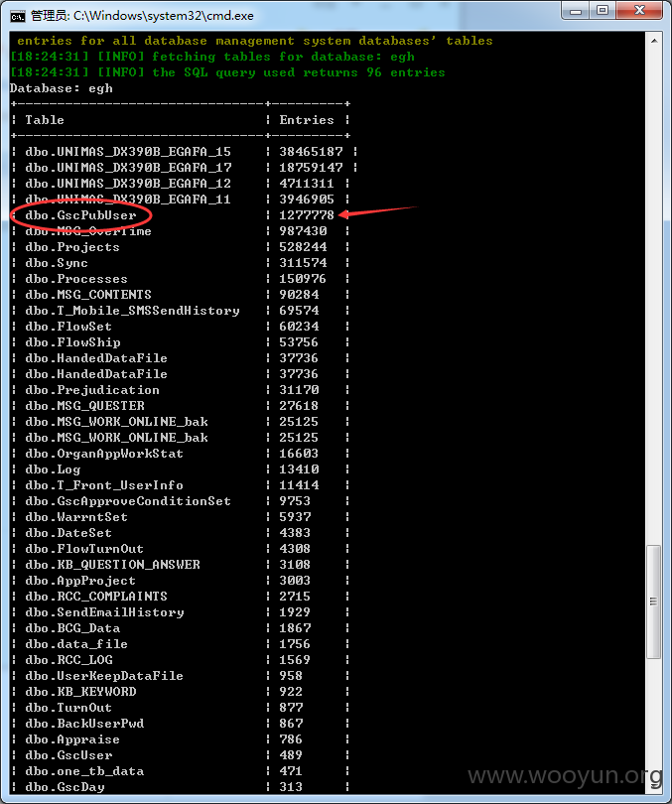The height and width of the screenshot is (804, 672).
Task: Click the dbo.Processes table name
Action: pos(76,279)
